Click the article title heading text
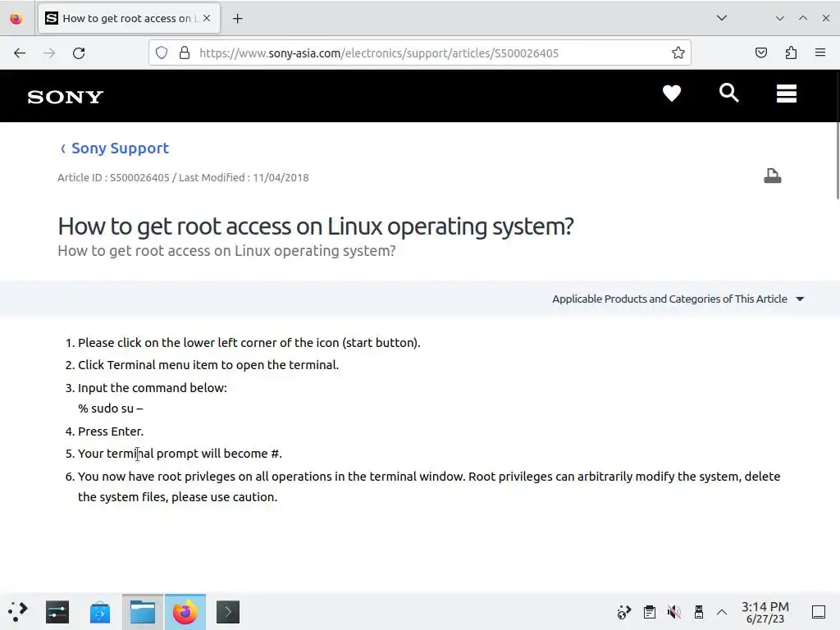 pyautogui.click(x=316, y=226)
